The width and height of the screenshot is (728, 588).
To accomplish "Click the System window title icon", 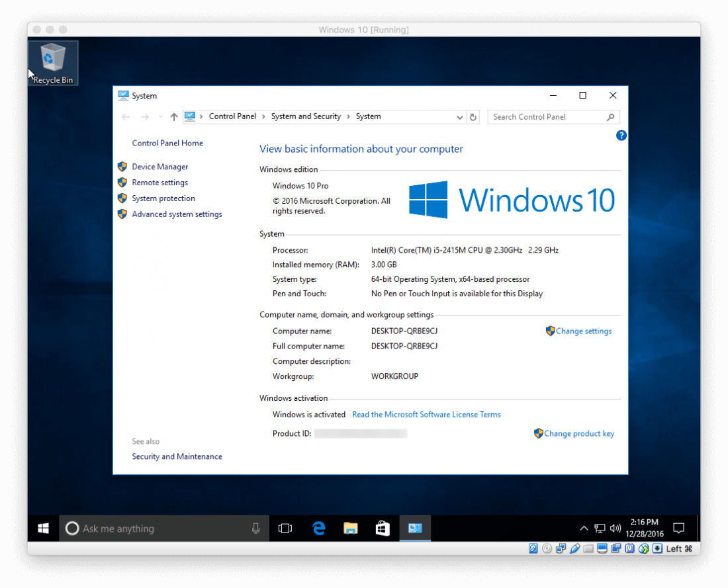I will tap(123, 96).
